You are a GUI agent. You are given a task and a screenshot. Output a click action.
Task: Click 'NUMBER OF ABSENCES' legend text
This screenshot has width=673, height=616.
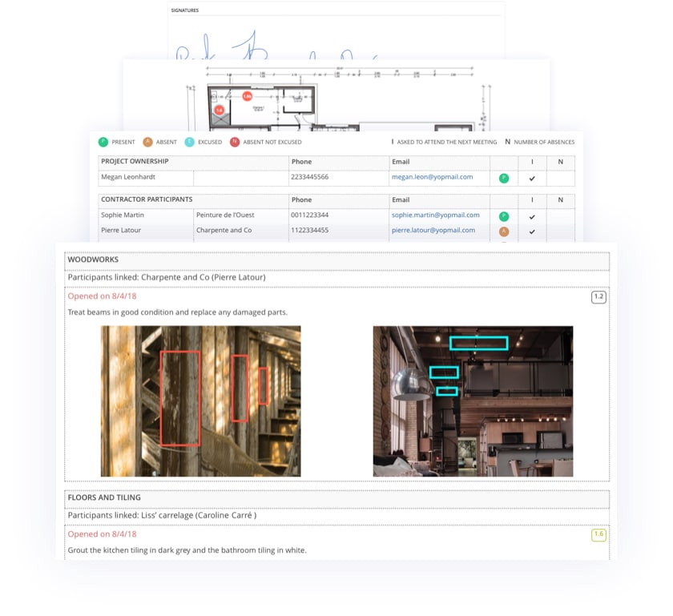click(544, 142)
